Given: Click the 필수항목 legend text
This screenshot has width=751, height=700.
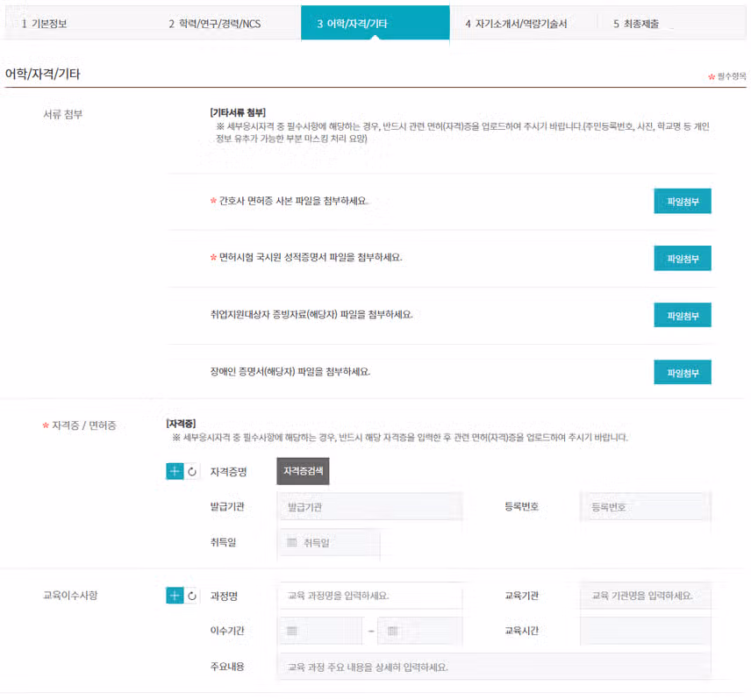Looking at the screenshot, I should [732, 76].
